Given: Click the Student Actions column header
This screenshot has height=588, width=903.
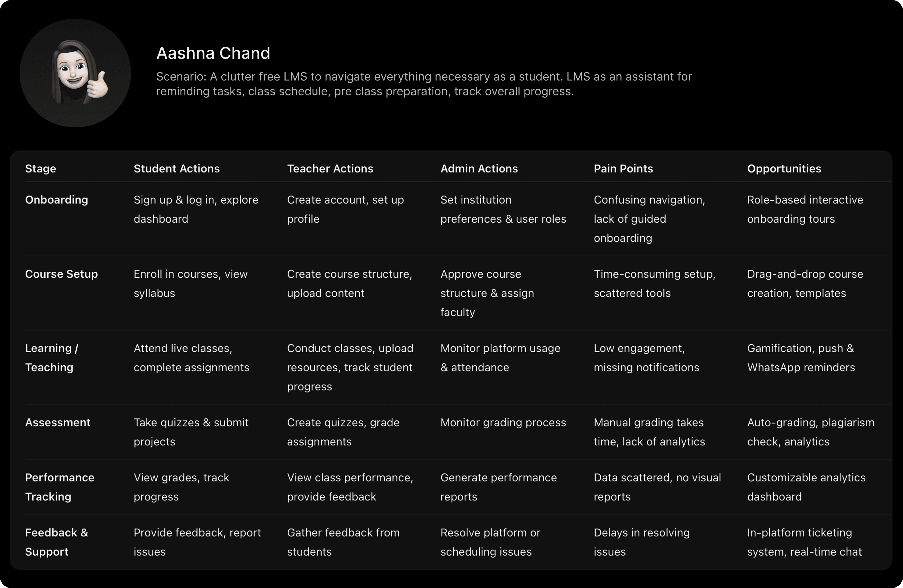Looking at the screenshot, I should pos(177,169).
